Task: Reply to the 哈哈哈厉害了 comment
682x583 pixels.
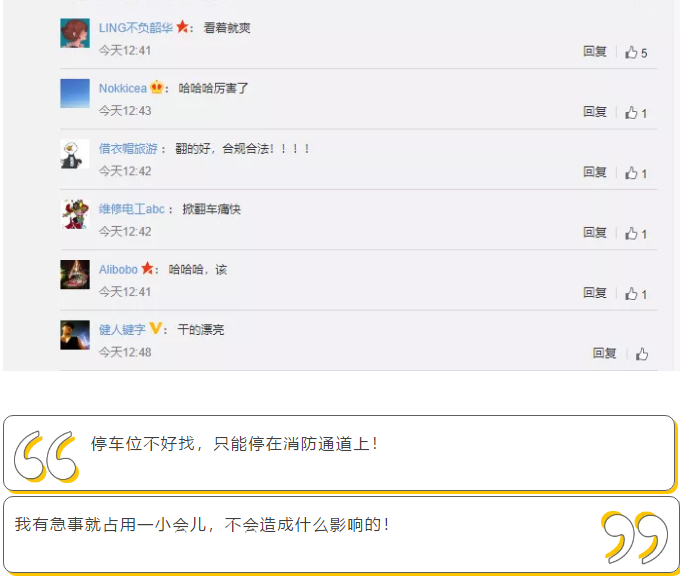Action: [x=595, y=112]
